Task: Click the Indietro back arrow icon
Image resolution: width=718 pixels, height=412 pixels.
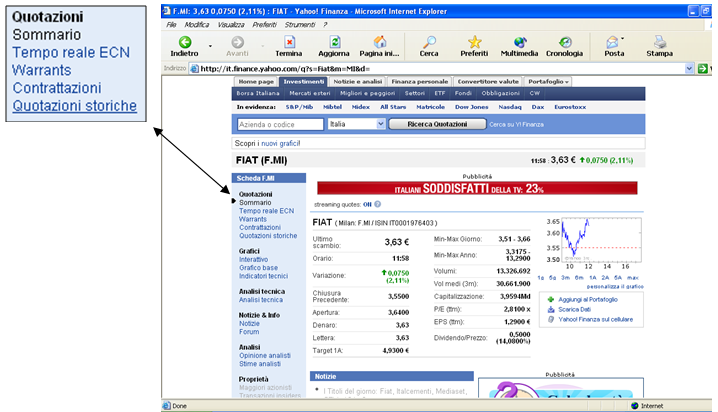Action: pyautogui.click(x=184, y=42)
